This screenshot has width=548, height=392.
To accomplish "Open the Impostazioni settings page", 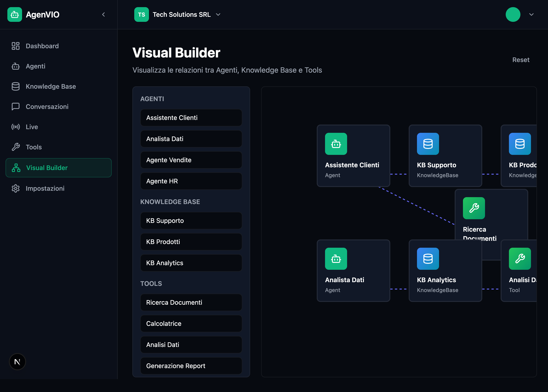I will pos(45,188).
